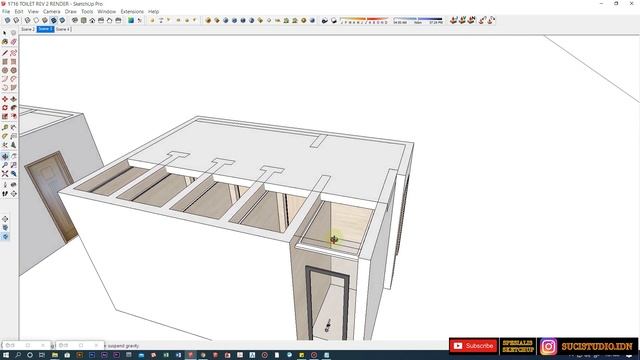Open the Help menu
Screen dimensions: 640x360
(153, 11)
